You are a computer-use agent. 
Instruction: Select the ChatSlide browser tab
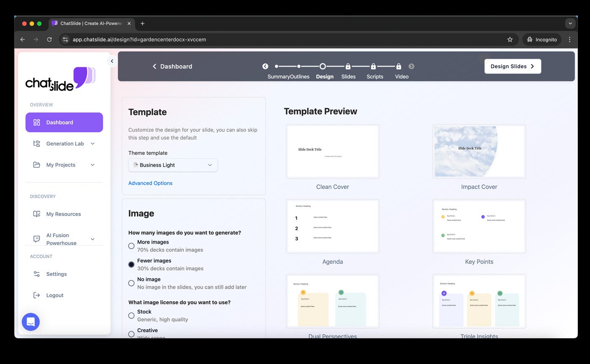click(x=91, y=24)
